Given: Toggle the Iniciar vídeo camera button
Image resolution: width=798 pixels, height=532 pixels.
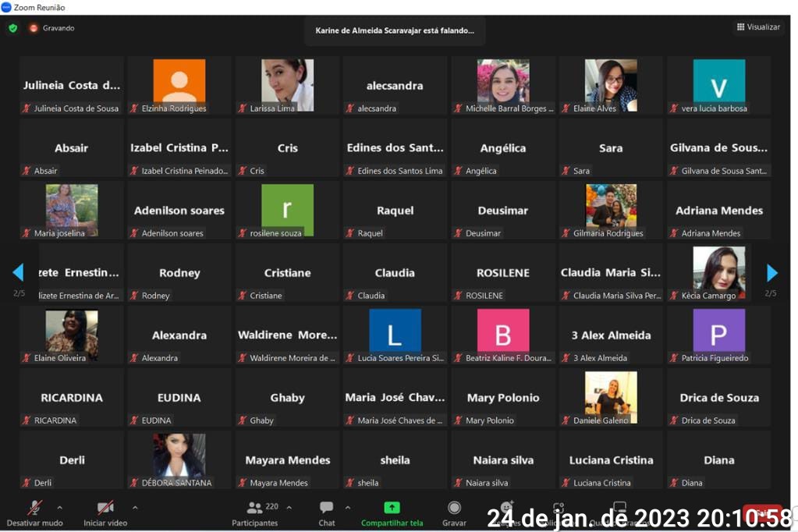Looking at the screenshot, I should (105, 507).
